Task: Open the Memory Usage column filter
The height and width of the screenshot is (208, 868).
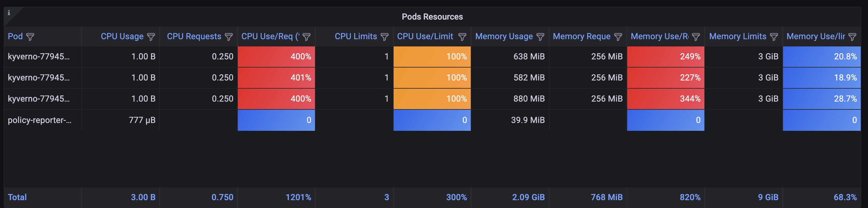Action: pos(540,37)
